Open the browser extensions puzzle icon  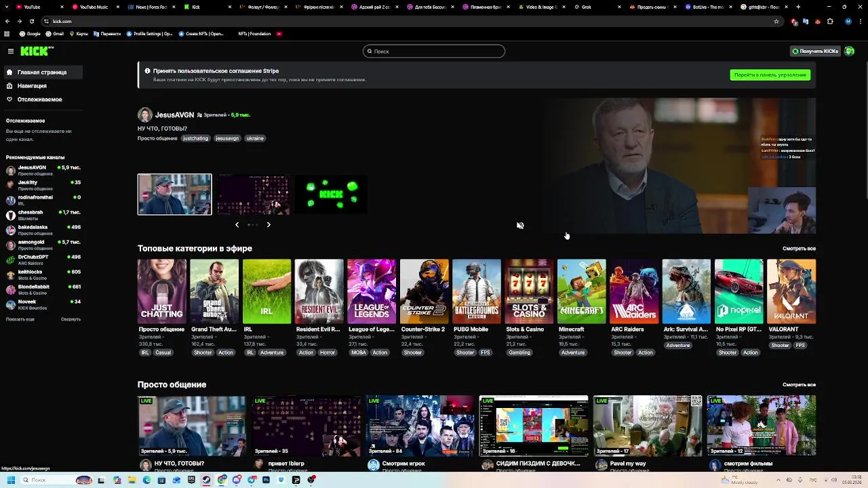click(830, 21)
